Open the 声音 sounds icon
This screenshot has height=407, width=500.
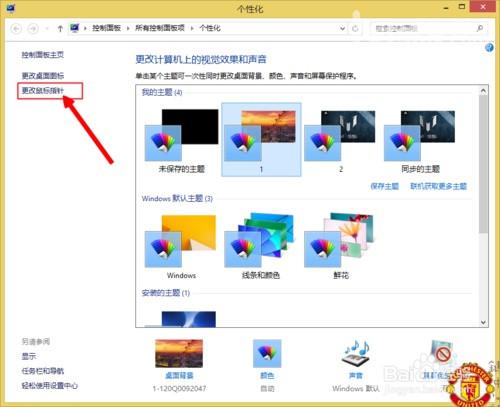coord(356,353)
